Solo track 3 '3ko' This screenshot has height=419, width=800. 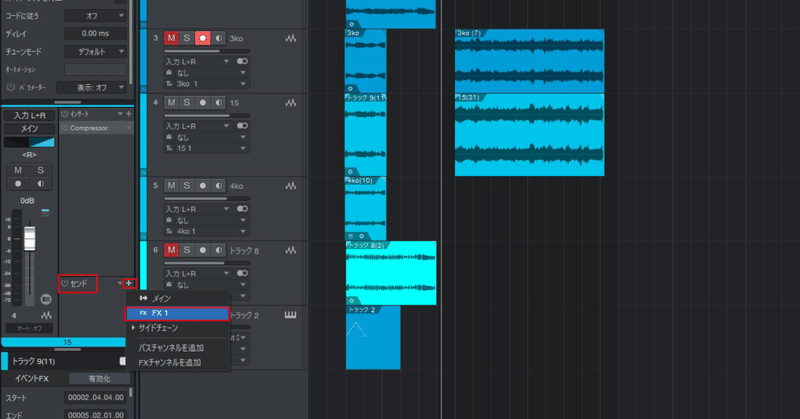point(187,38)
